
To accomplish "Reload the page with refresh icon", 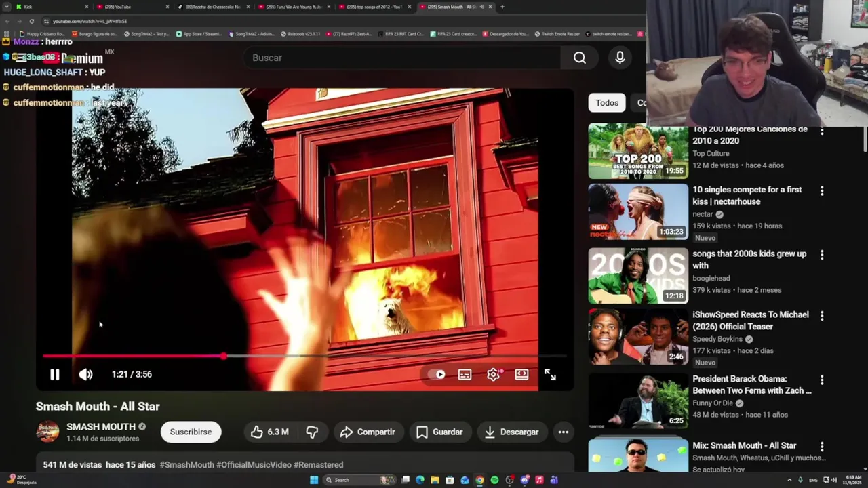I will point(31,21).
